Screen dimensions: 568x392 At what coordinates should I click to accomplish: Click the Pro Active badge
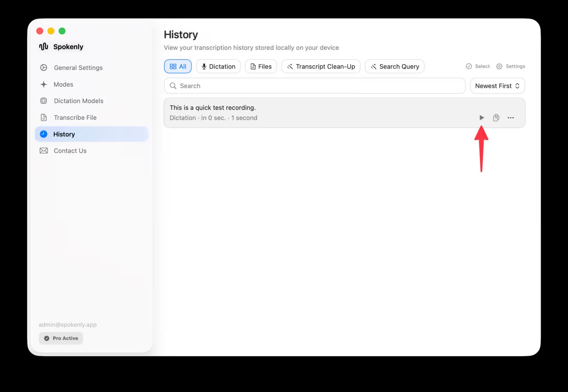[x=61, y=338]
